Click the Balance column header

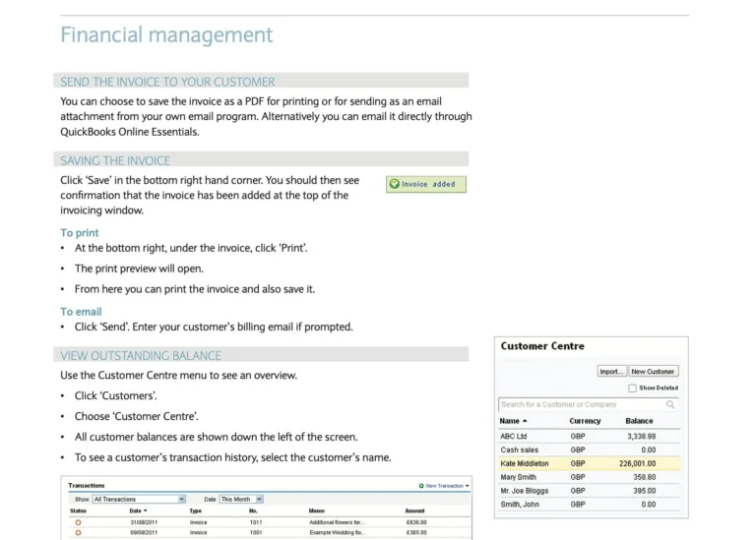639,421
